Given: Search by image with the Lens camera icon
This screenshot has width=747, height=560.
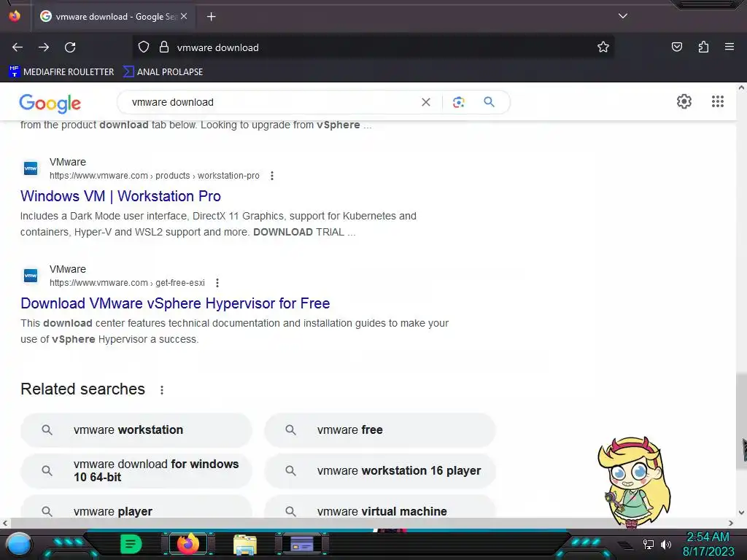Looking at the screenshot, I should coord(458,102).
